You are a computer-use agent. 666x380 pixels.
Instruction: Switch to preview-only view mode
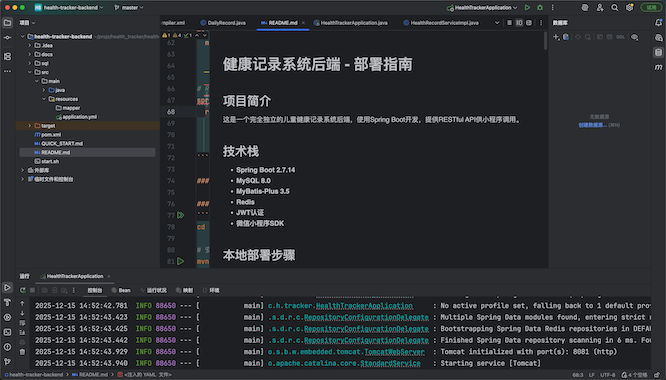pyautogui.click(x=529, y=23)
